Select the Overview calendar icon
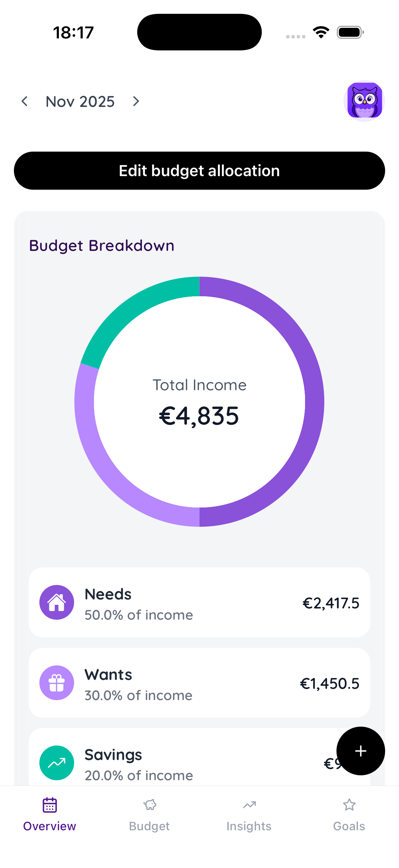The width and height of the screenshot is (399, 868). coord(50,805)
